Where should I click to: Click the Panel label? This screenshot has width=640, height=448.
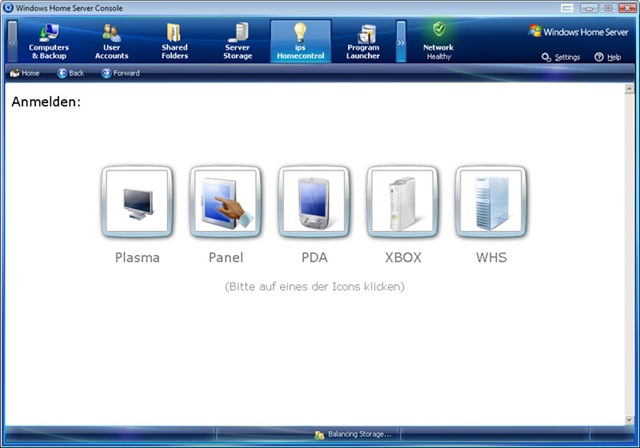(226, 257)
